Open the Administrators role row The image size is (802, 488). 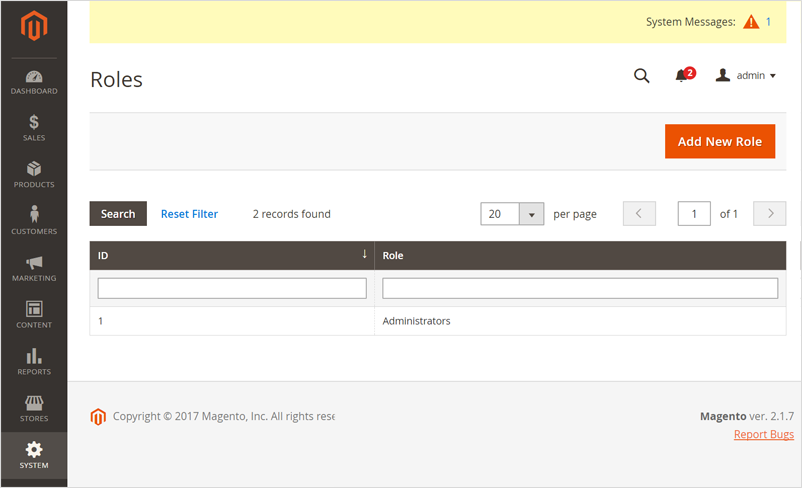pyautogui.click(x=416, y=321)
